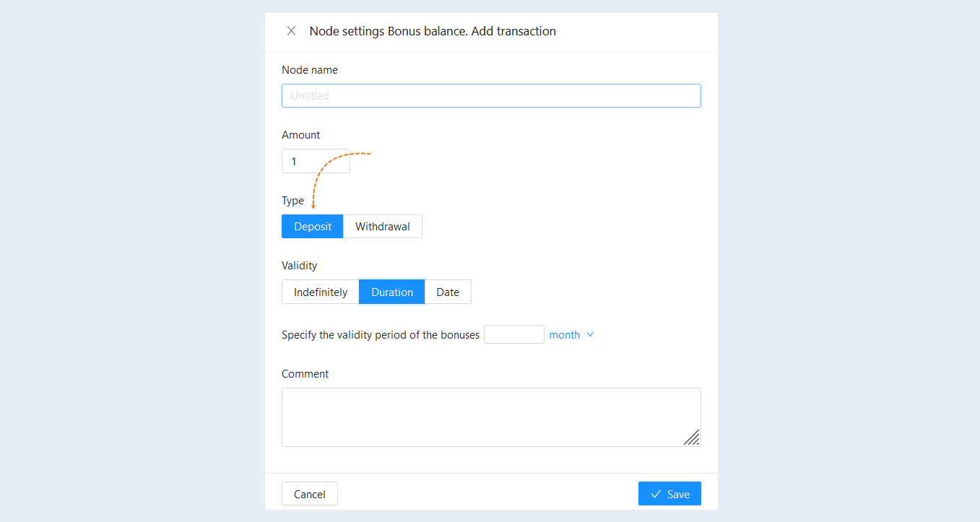This screenshot has height=522, width=980.
Task: Click the validity period number field
Action: pos(514,334)
